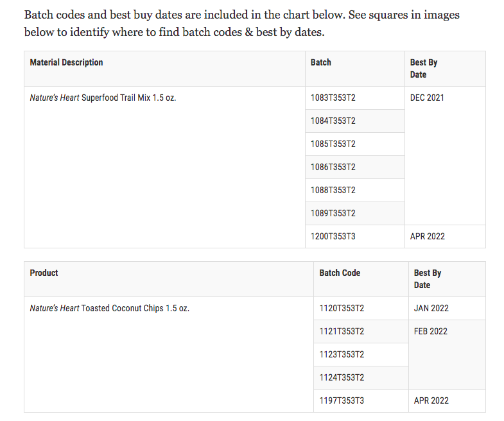
Task: Select batch code 1123T353T2
Action: [x=342, y=354]
